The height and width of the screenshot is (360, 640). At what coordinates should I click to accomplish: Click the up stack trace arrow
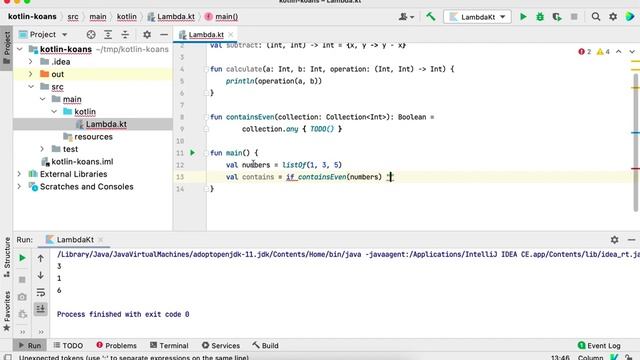pyautogui.click(x=40, y=258)
